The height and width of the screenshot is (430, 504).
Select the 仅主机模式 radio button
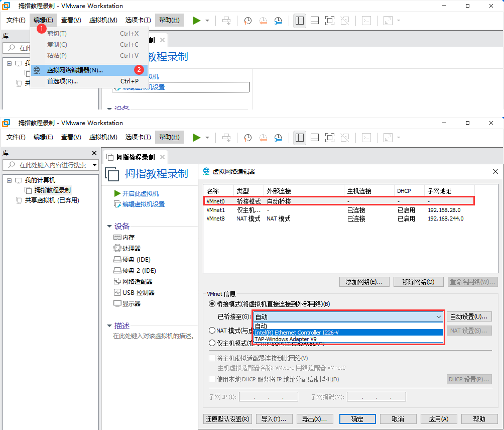point(212,343)
